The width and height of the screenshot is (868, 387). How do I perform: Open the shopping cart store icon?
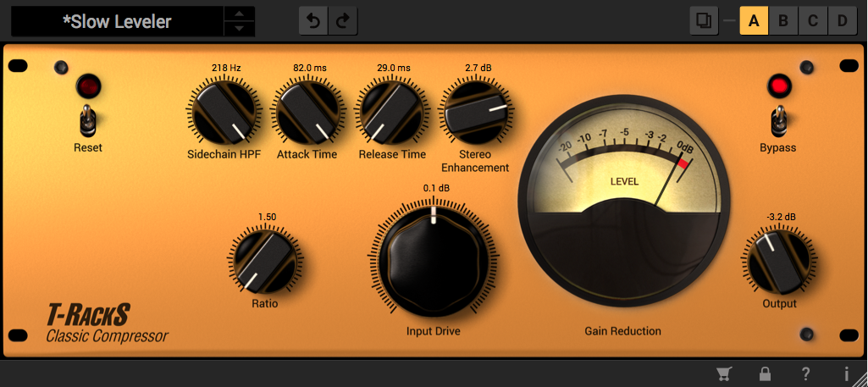[x=722, y=374]
